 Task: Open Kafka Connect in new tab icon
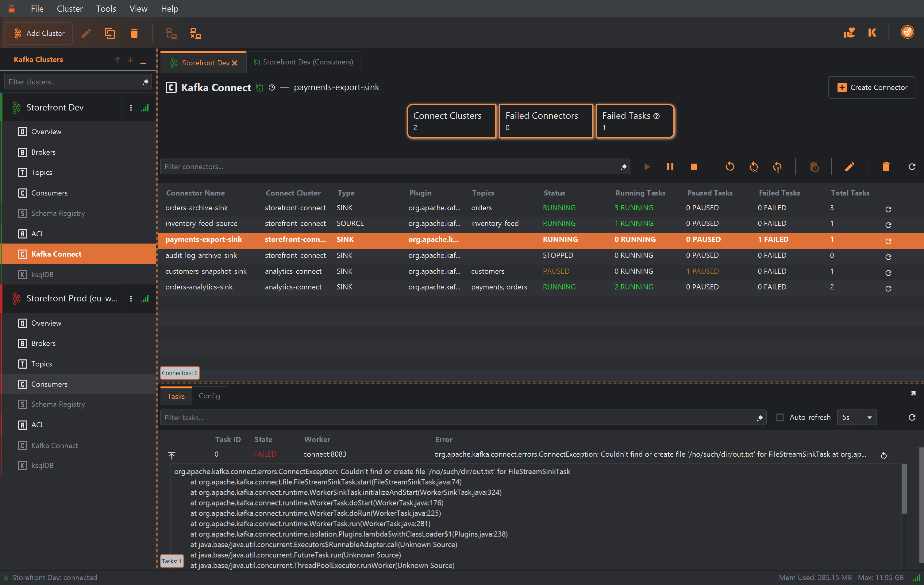pyautogui.click(x=260, y=87)
